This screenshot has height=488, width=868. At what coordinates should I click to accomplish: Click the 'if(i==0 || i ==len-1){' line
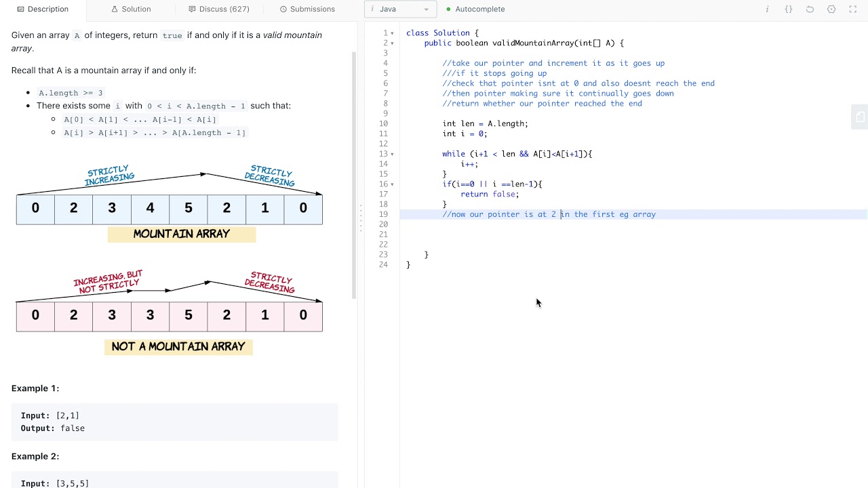click(x=492, y=184)
